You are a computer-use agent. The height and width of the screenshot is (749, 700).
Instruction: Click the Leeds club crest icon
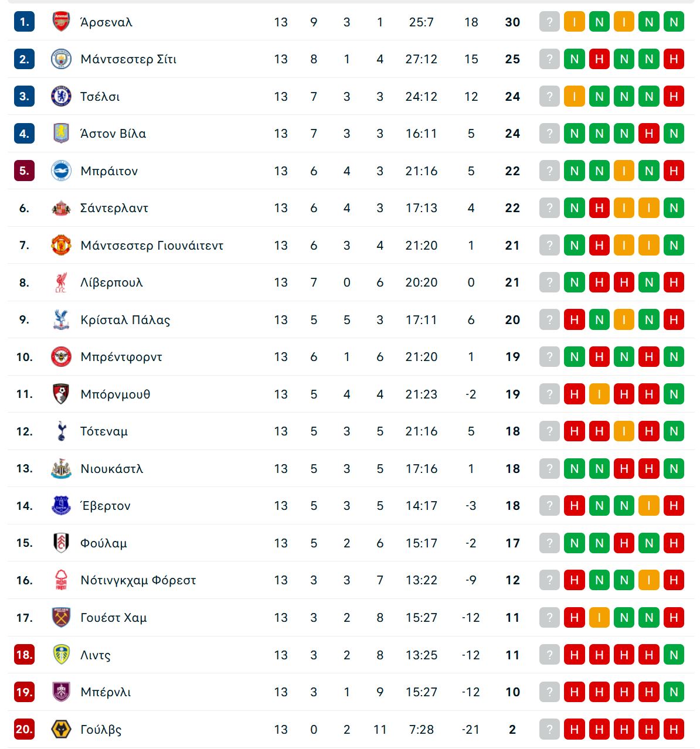click(61, 655)
